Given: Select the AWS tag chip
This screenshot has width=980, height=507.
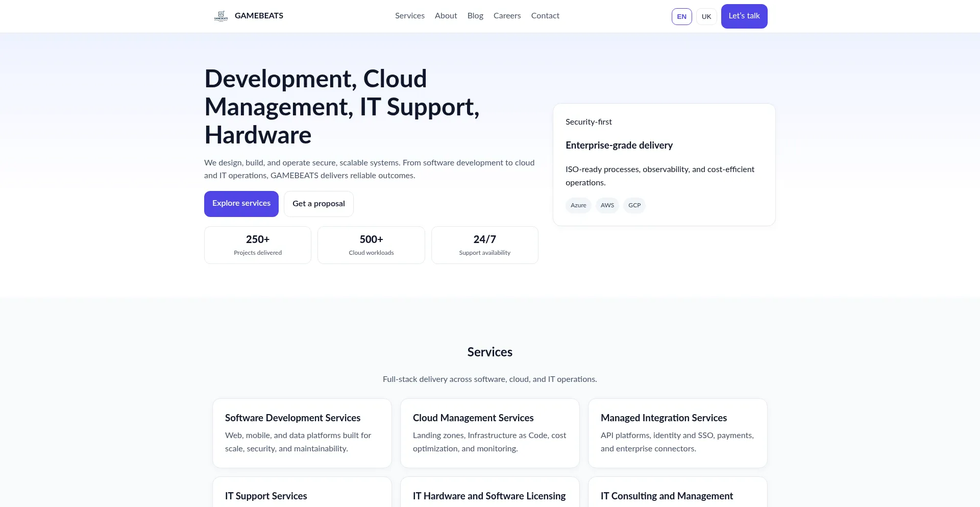Looking at the screenshot, I should tap(607, 205).
